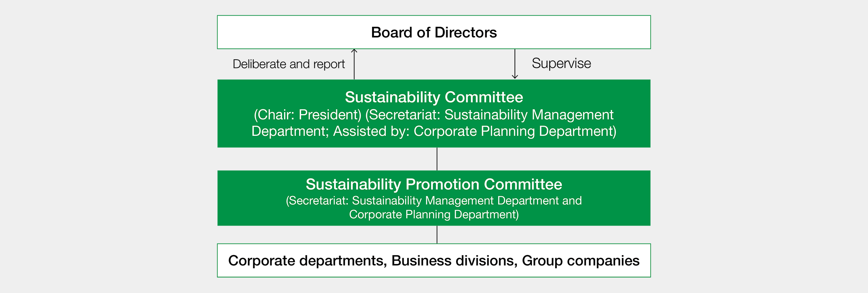
Task: Click the upward arrow beside Deliberate and report
Action: 354,64
